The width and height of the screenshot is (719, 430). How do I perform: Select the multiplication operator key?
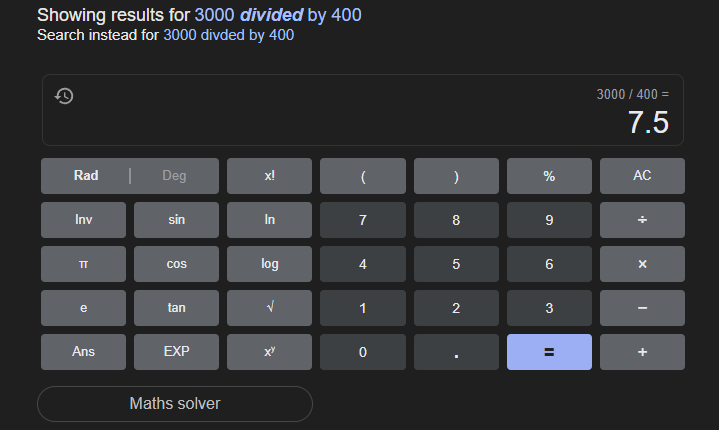tap(642, 264)
